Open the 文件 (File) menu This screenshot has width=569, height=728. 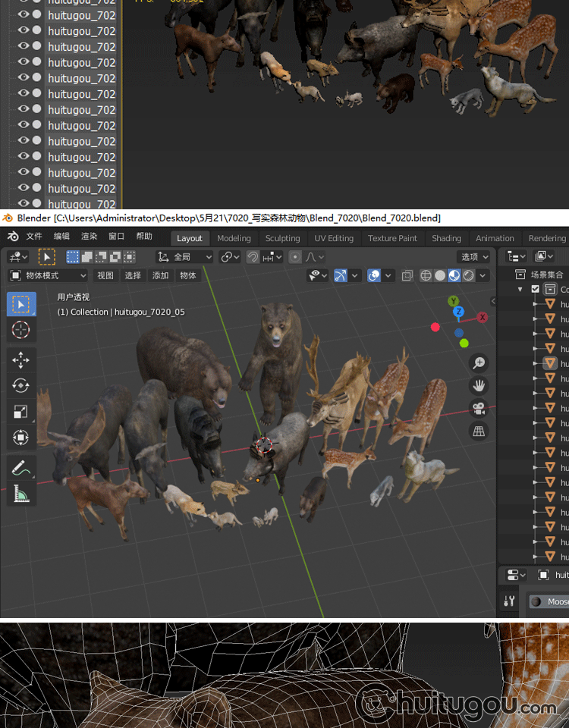34,237
